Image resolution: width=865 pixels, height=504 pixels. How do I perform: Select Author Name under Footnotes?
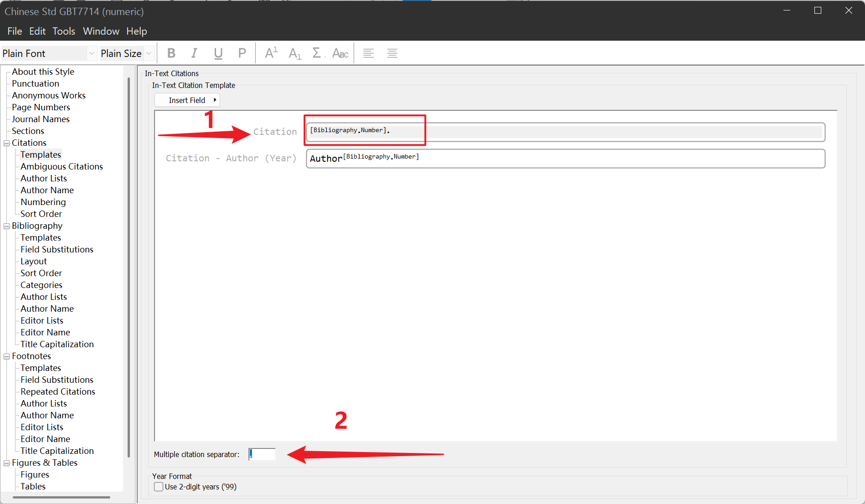[x=47, y=415]
